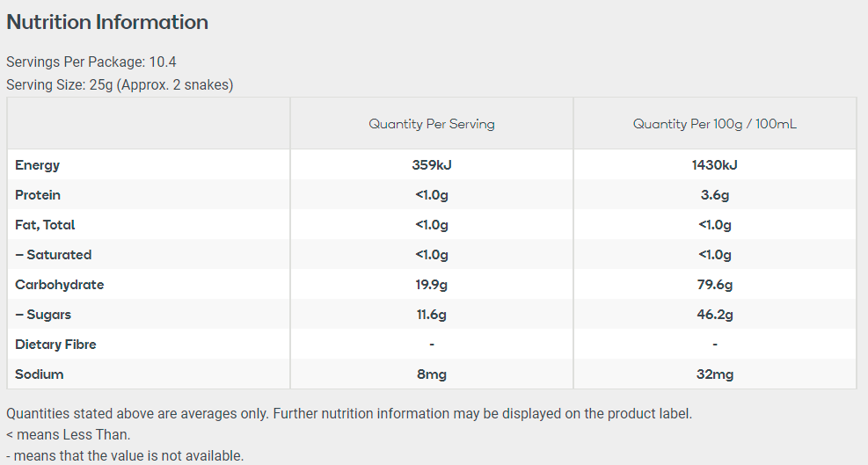The width and height of the screenshot is (868, 465).
Task: Click the Nutrition Information heading
Action: pyautogui.click(x=107, y=22)
